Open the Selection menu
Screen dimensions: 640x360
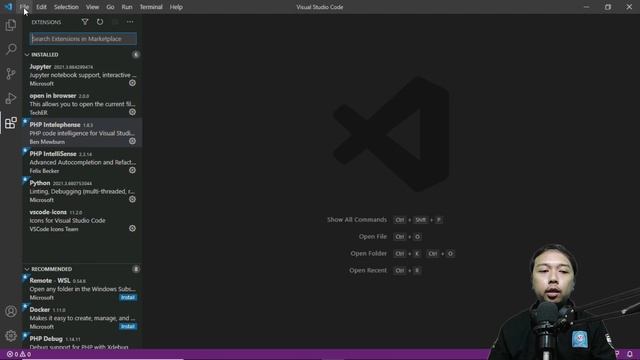tap(66, 7)
